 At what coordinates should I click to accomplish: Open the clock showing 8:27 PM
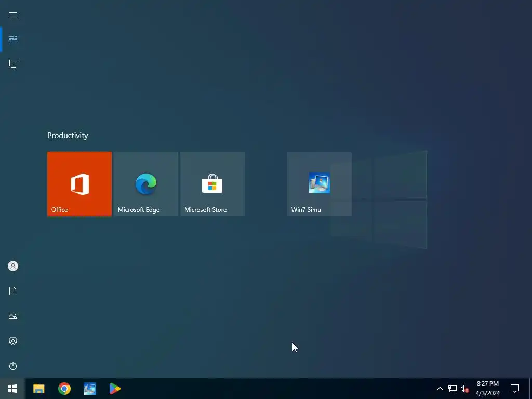pos(487,389)
